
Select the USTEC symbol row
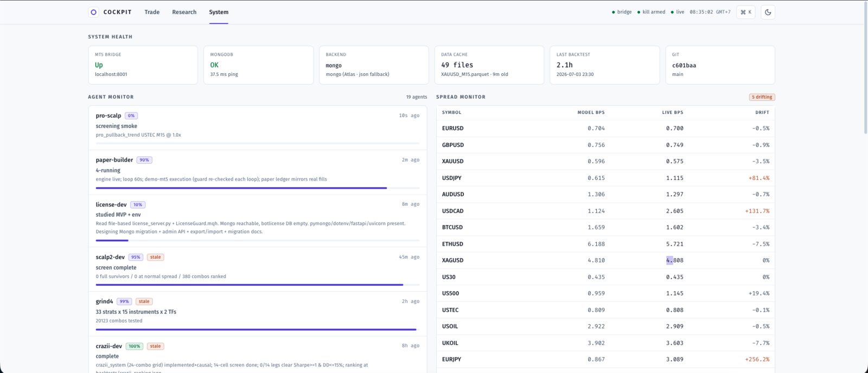605,310
